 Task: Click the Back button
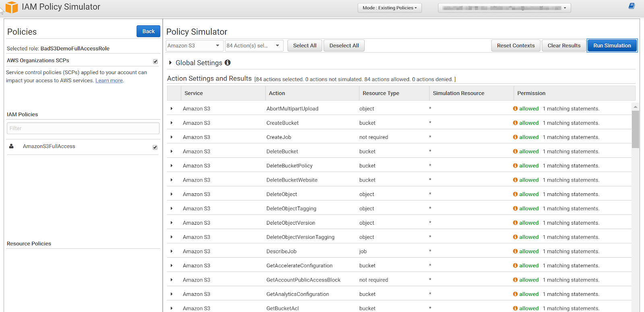[149, 31]
